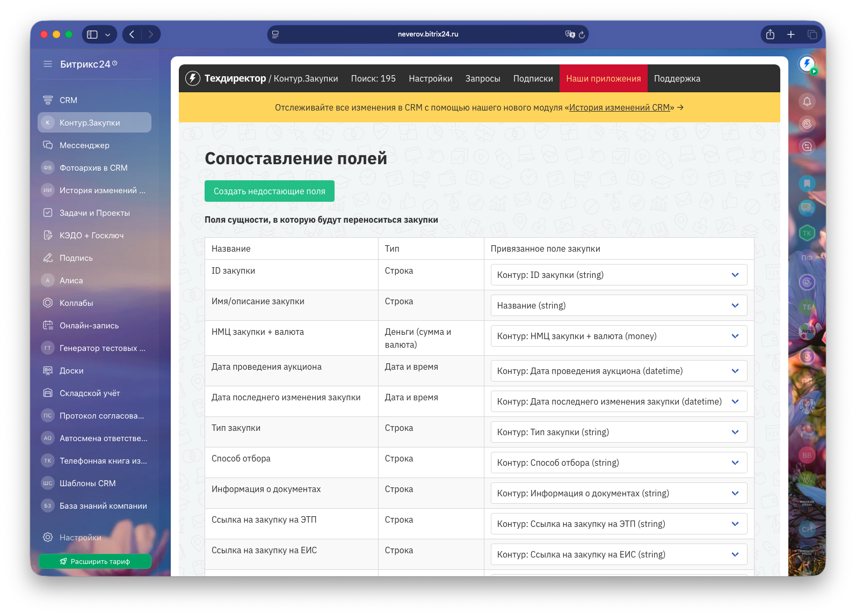Open Информация о документах mapping dropdown
The image size is (856, 616).
tap(619, 493)
